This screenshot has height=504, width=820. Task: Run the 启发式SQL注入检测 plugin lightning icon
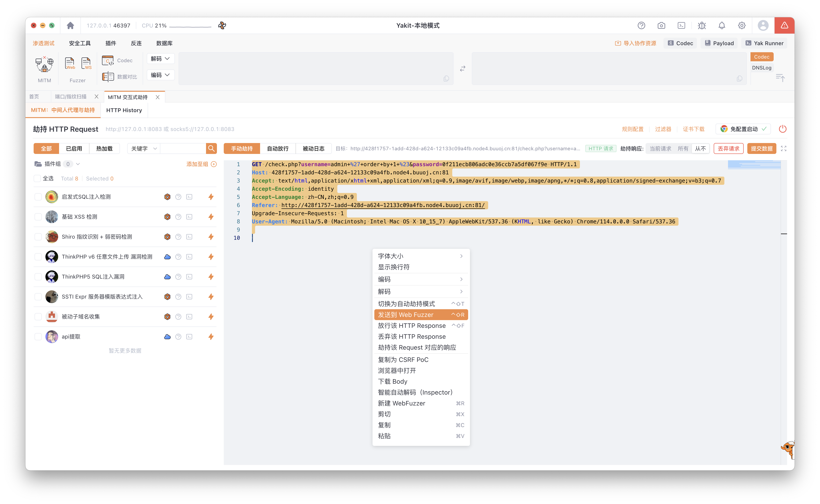(211, 197)
